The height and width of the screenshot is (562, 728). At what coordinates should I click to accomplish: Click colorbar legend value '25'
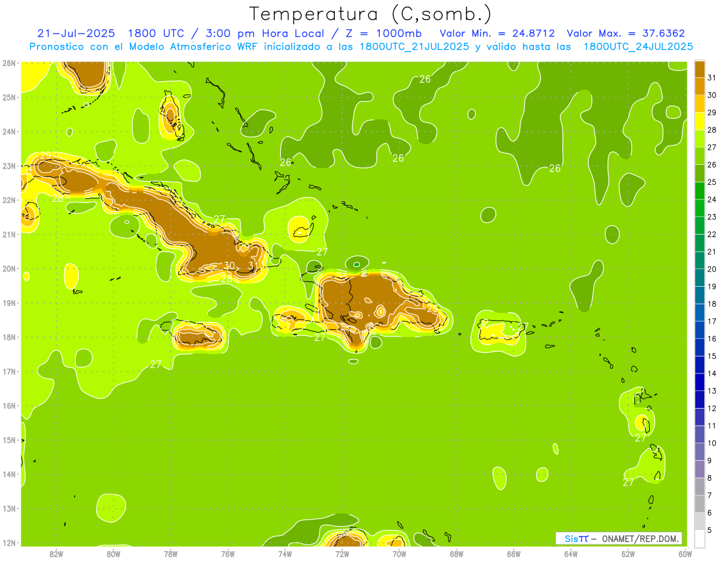pos(712,182)
